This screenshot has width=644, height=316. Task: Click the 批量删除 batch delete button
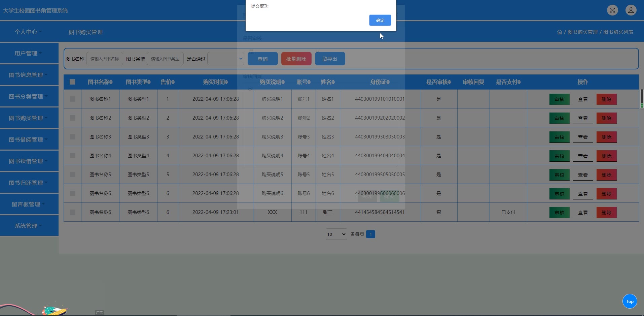tap(296, 59)
